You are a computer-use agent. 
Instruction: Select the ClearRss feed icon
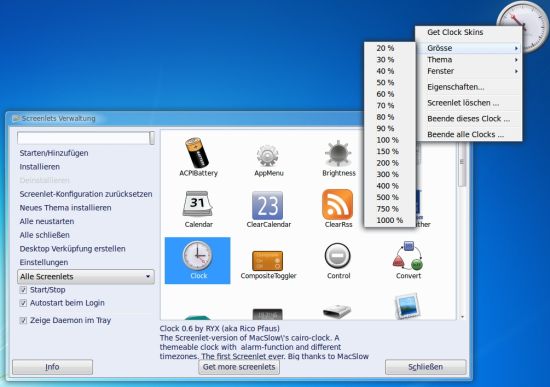(x=337, y=204)
